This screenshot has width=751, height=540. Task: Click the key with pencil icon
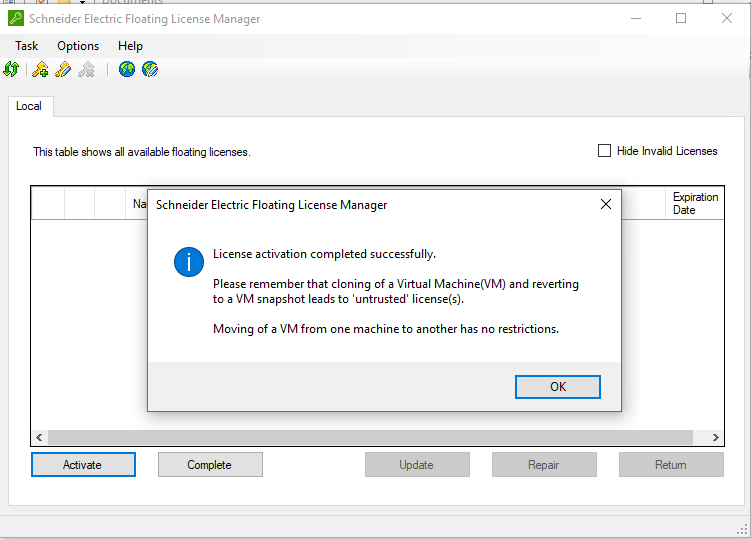pyautogui.click(x=63, y=69)
